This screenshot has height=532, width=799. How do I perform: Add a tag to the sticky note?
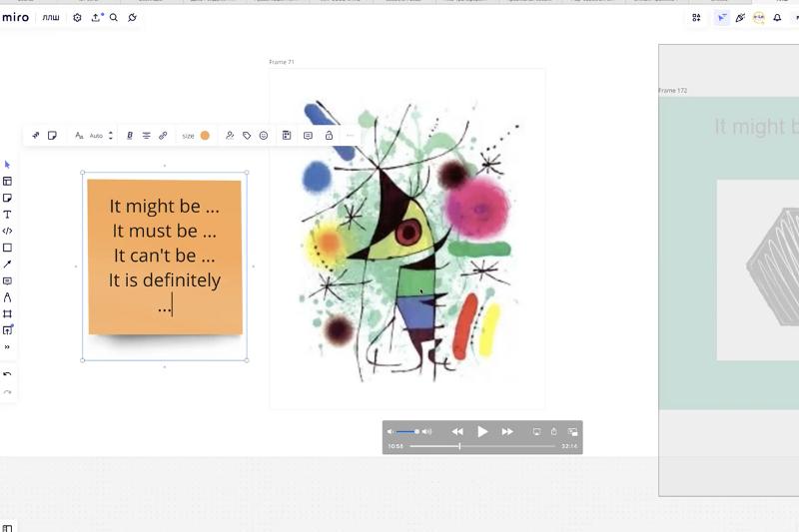247,136
